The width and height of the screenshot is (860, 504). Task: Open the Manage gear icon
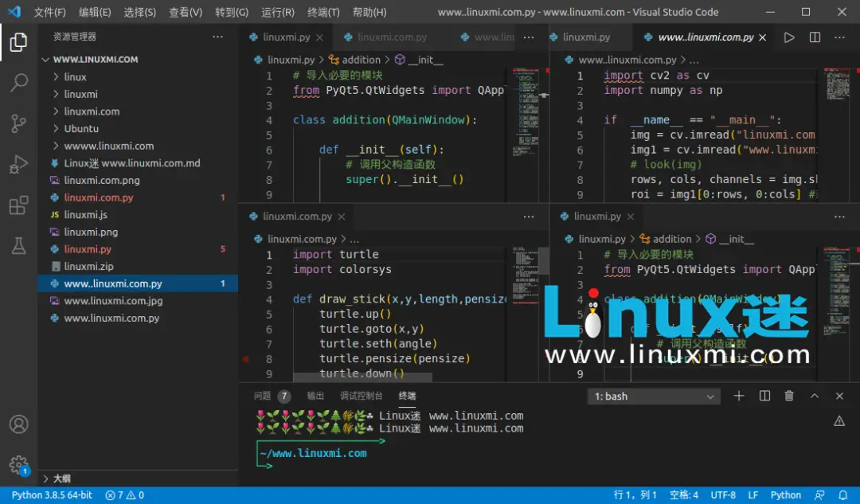coord(18,465)
